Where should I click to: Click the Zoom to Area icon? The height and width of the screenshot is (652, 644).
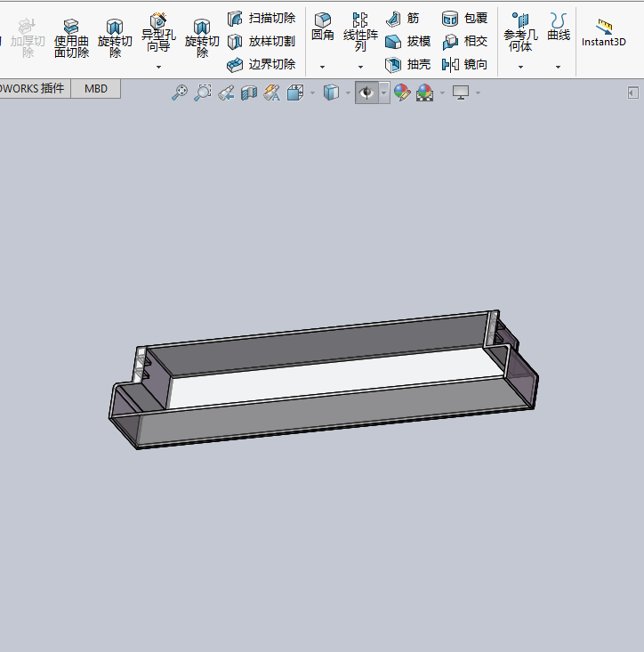203,93
